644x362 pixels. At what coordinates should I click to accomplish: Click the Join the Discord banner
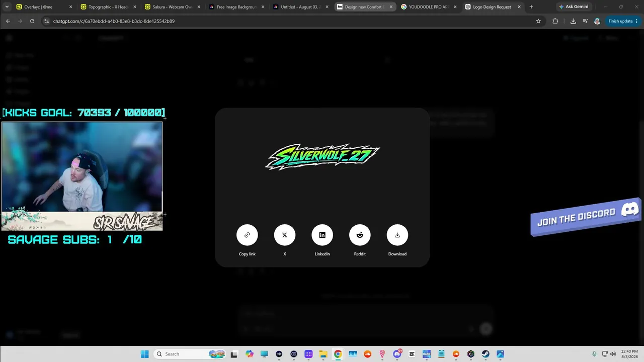(x=586, y=217)
